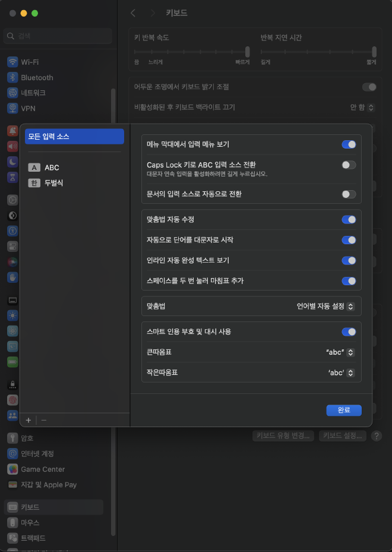The width and height of the screenshot is (392, 552).
Task: Open the 안 함 backlight timeout popup
Action: [x=362, y=108]
